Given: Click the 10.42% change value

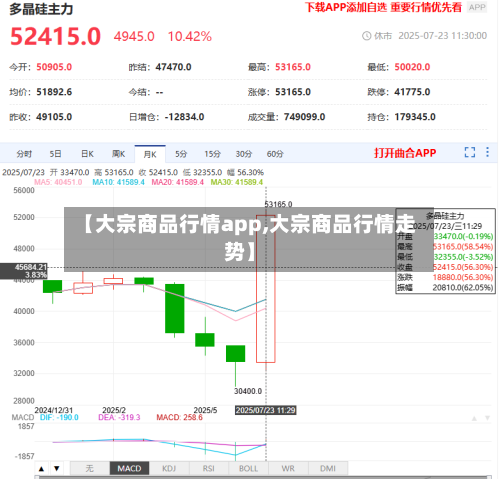Looking at the screenshot, I should coord(190,36).
